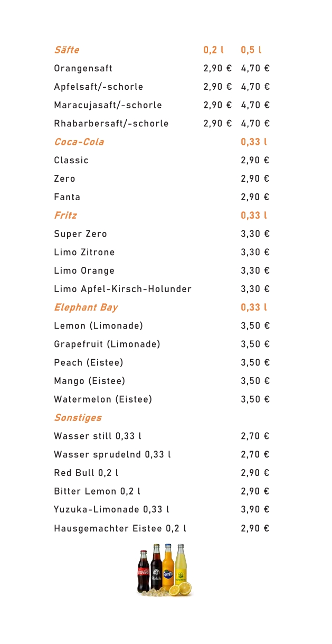Image resolution: width=332 pixels, height=644 pixels.
Task: Click the orange Fanta bottle
Action: [168, 568]
